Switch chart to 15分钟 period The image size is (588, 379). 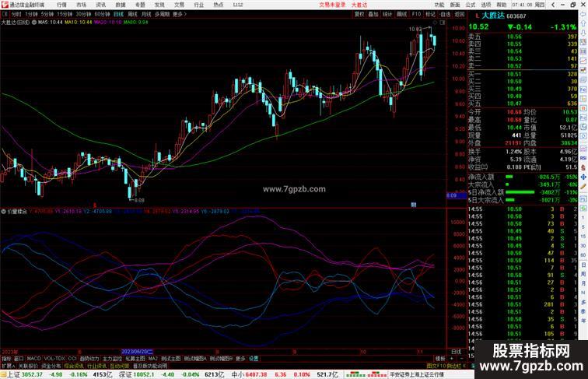[x=65, y=14]
